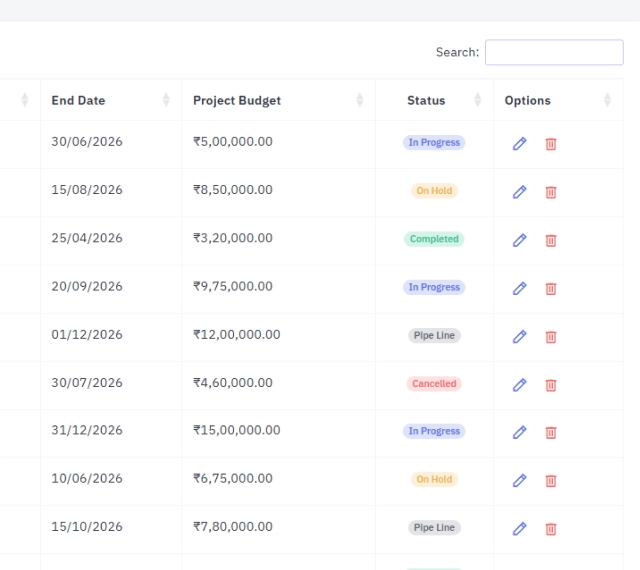The width and height of the screenshot is (640, 570).
Task: Click In Progress badge for 31/12/2026 row
Action: click(x=434, y=431)
